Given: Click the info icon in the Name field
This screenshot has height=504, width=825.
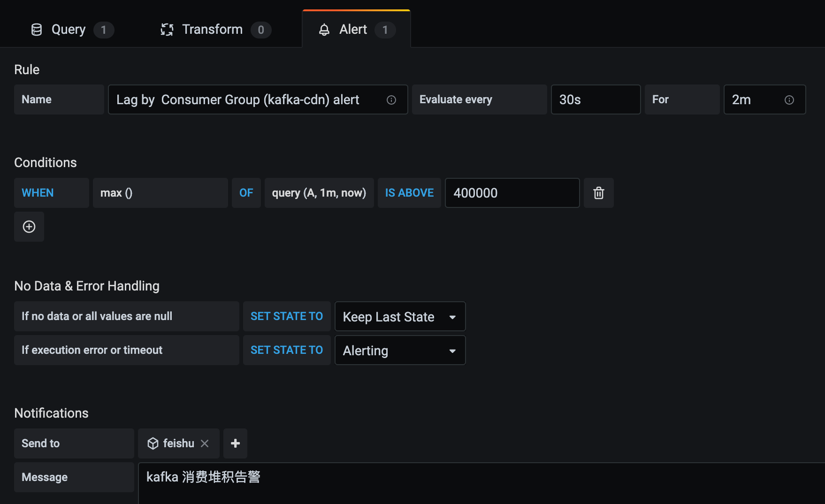Looking at the screenshot, I should click(x=391, y=100).
